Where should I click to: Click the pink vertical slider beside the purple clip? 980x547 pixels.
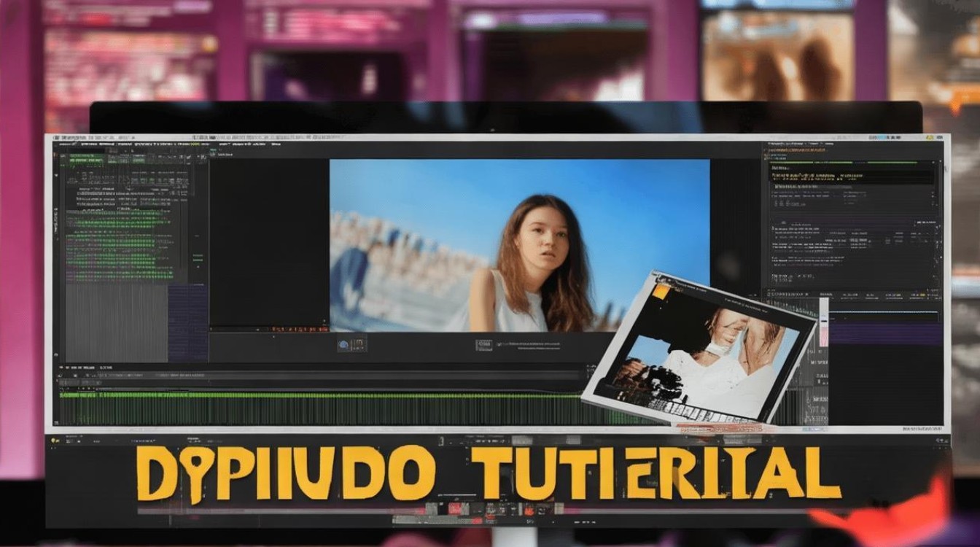coord(824,323)
